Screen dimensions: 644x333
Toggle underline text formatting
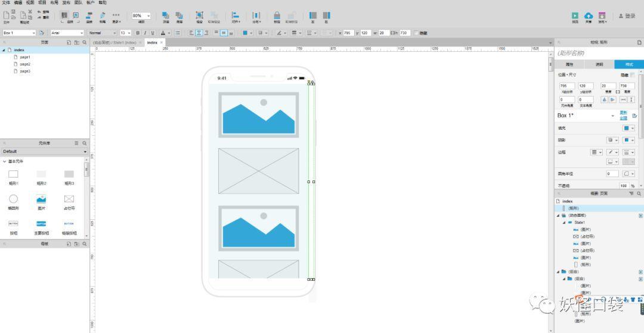(153, 33)
